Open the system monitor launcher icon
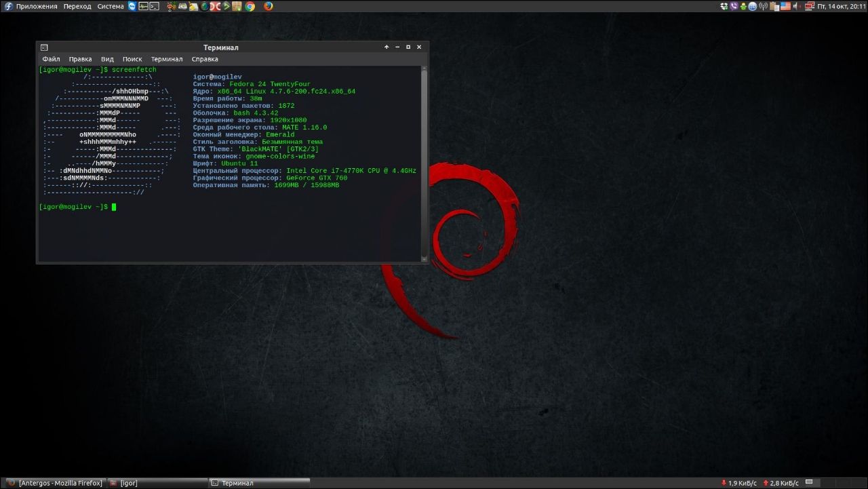The height and width of the screenshot is (489, 868). coord(143,6)
